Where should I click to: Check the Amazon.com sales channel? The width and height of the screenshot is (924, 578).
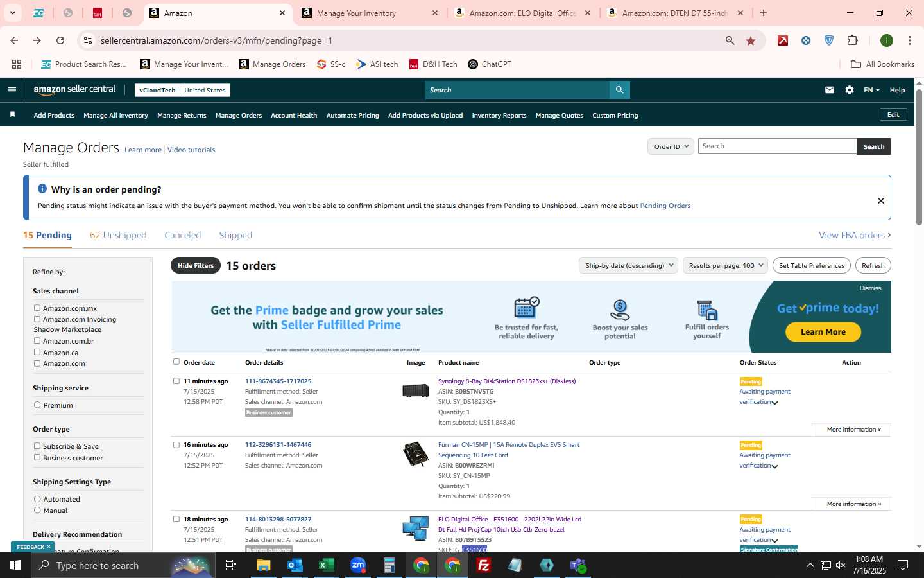coord(37,363)
